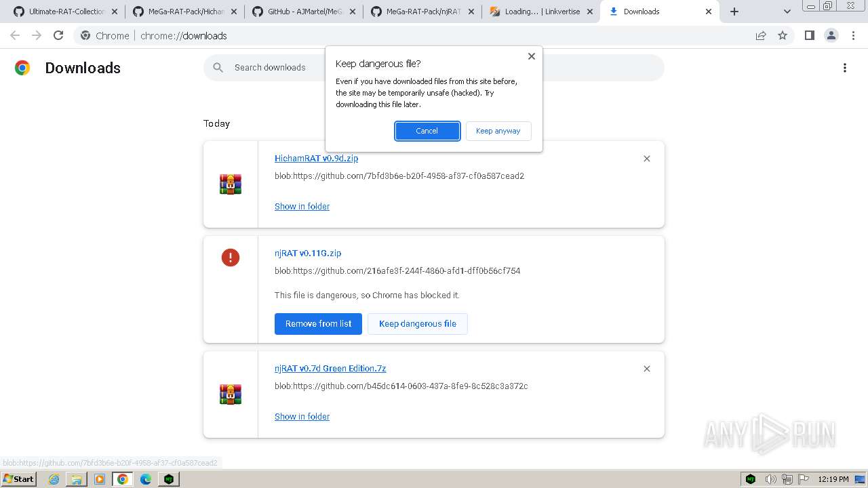Open Chrome's three-dot main menu
The width and height of the screenshot is (868, 488).
pos(852,35)
